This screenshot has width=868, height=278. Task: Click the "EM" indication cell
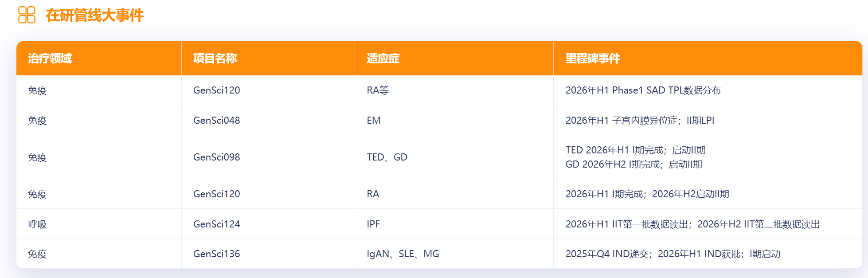(x=374, y=121)
